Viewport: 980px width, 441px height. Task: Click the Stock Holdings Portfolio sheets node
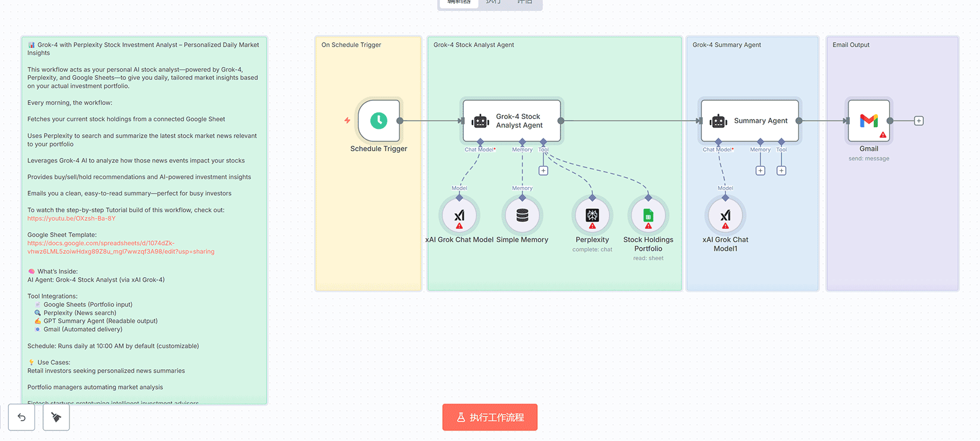[x=648, y=216]
